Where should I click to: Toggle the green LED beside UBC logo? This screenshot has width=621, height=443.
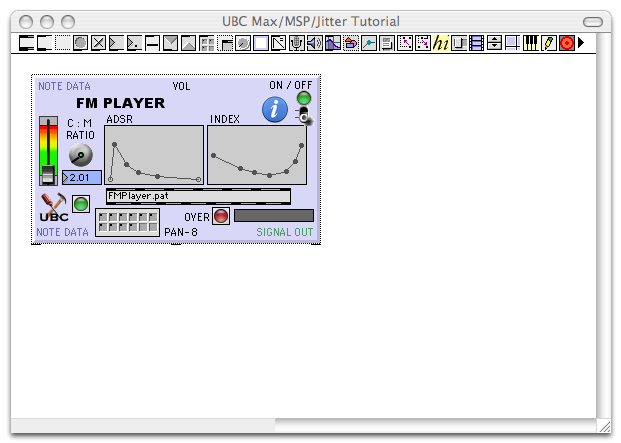81,204
